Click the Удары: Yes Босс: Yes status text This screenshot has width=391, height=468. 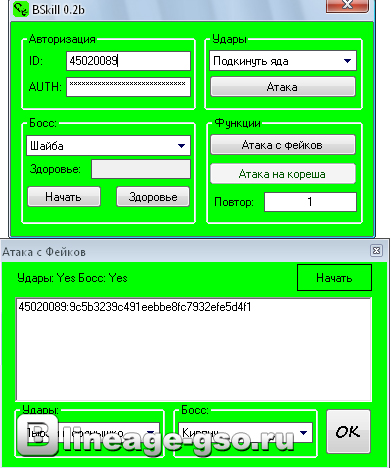[72, 278]
